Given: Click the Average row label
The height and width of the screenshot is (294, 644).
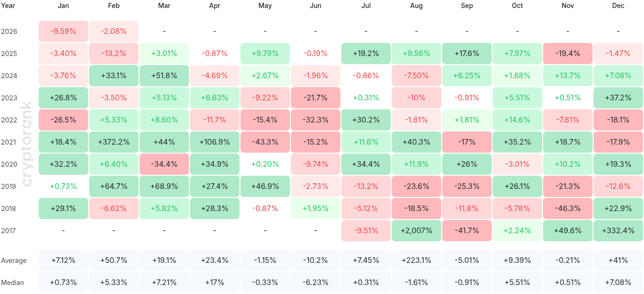Looking at the screenshot, I should 14,261.
